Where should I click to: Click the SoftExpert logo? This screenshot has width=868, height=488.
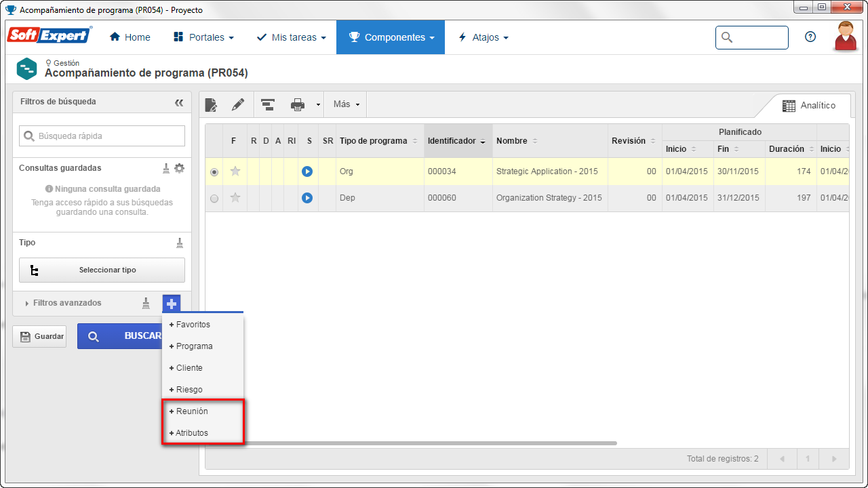(x=50, y=36)
